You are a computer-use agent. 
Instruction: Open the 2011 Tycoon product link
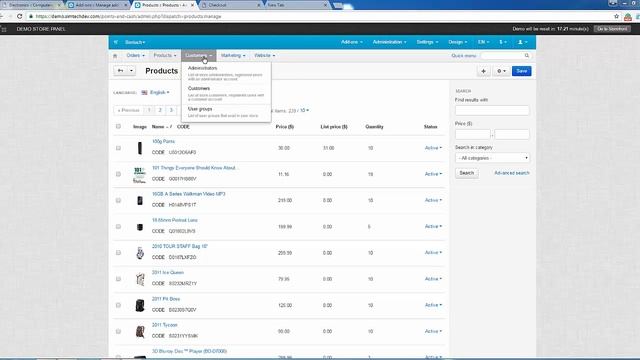point(164,325)
